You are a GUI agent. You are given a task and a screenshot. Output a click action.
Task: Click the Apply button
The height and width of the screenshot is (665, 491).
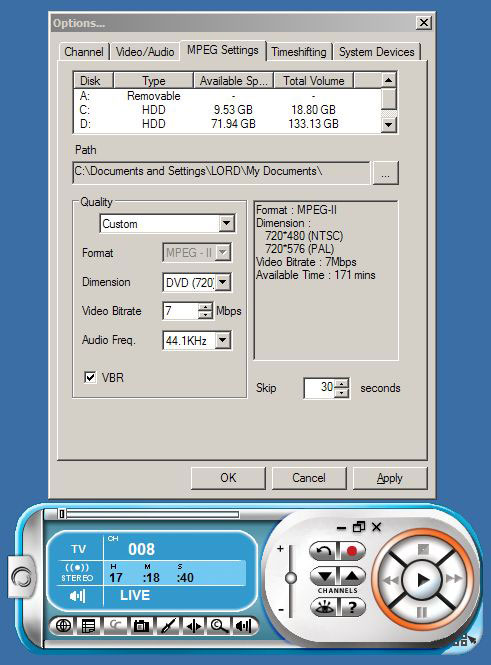pyautogui.click(x=390, y=478)
